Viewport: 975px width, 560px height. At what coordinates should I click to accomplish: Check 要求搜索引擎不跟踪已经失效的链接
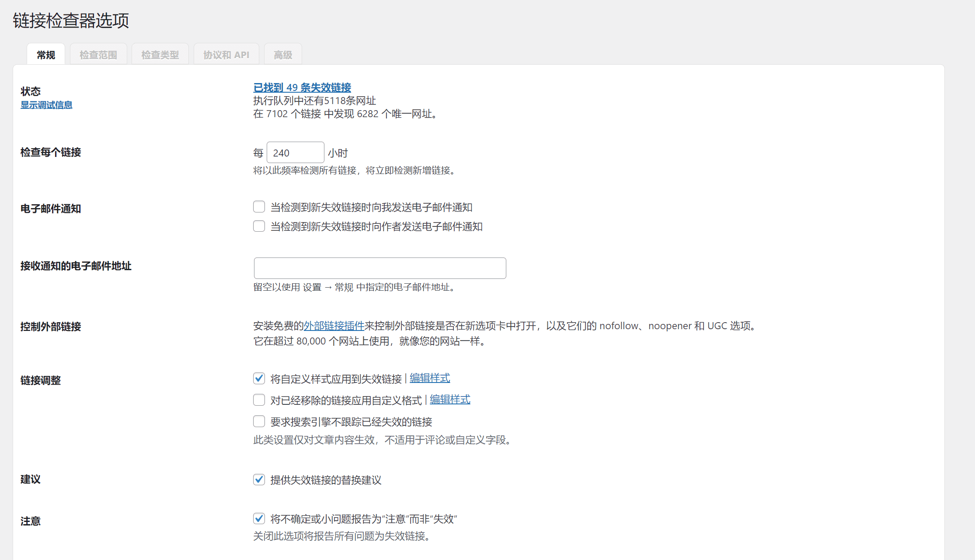[x=259, y=421]
